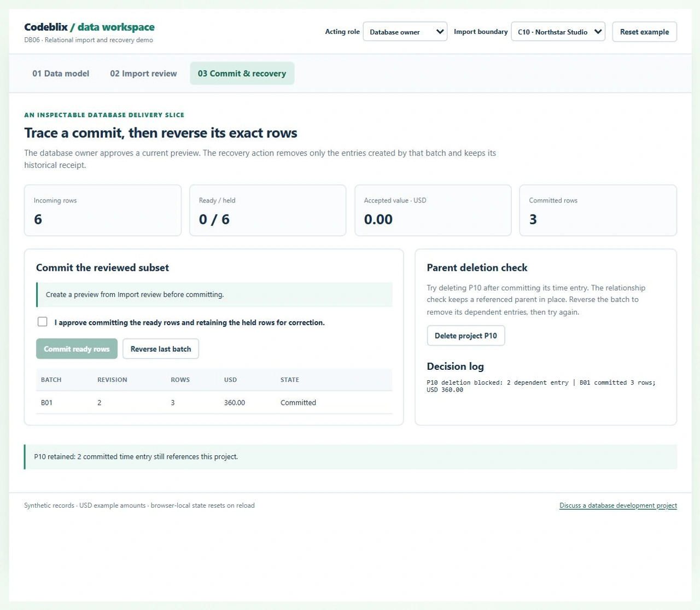The image size is (700, 610).
Task: Switch to the 02 Import review tab
Action: 143,73
